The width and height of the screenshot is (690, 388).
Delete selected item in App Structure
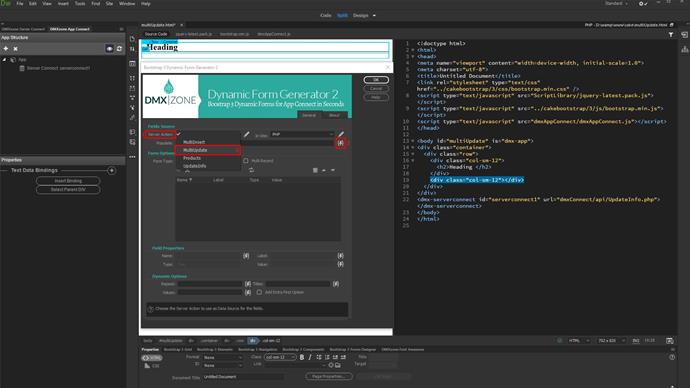(15, 49)
